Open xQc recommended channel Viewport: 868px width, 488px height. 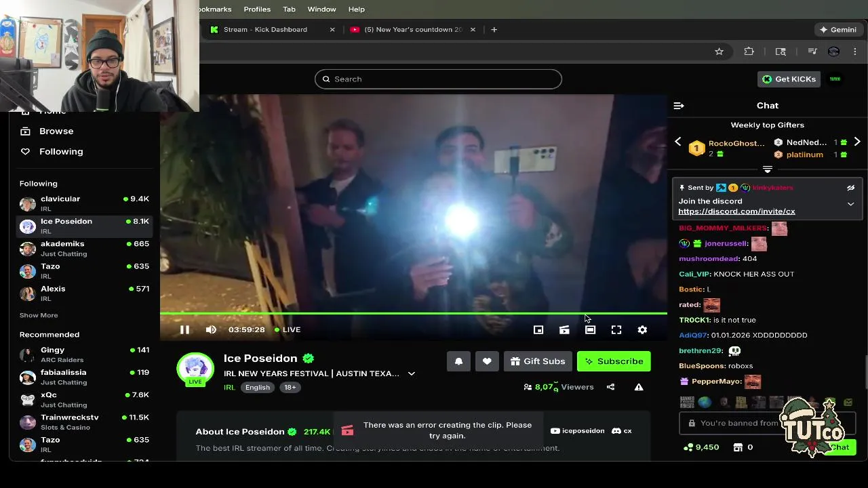point(84,399)
